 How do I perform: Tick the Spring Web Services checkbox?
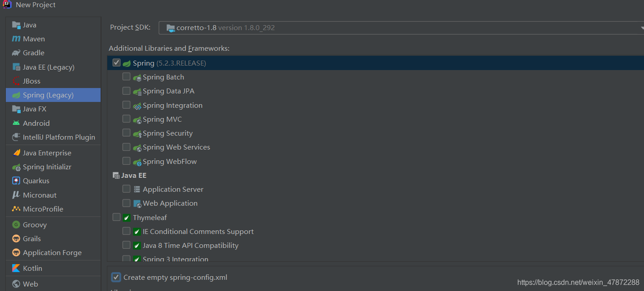click(126, 147)
